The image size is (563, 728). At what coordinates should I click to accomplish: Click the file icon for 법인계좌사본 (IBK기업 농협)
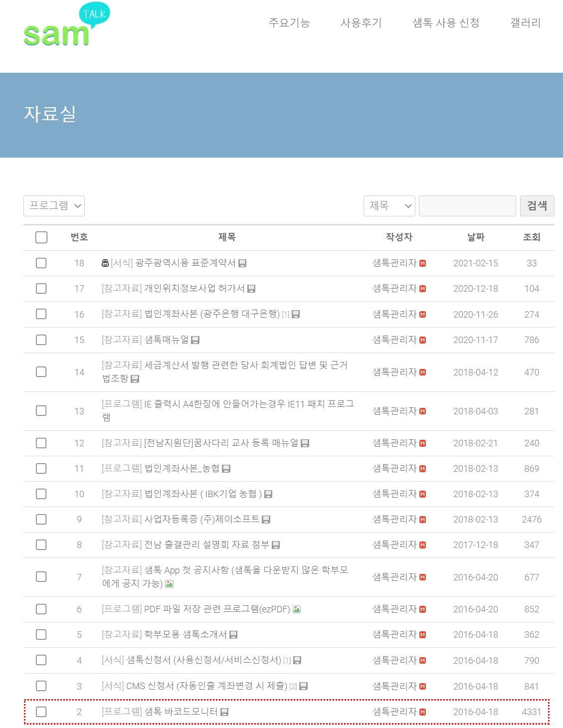[x=268, y=494]
